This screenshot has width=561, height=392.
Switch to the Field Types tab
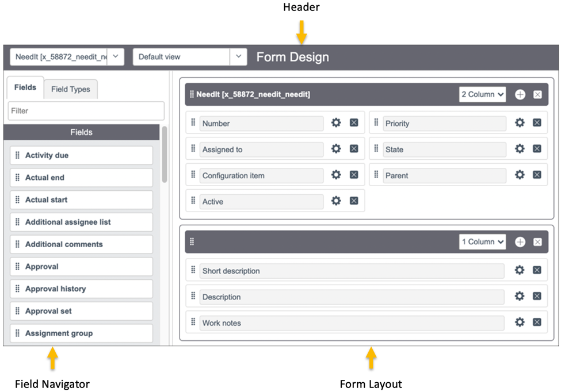point(71,89)
